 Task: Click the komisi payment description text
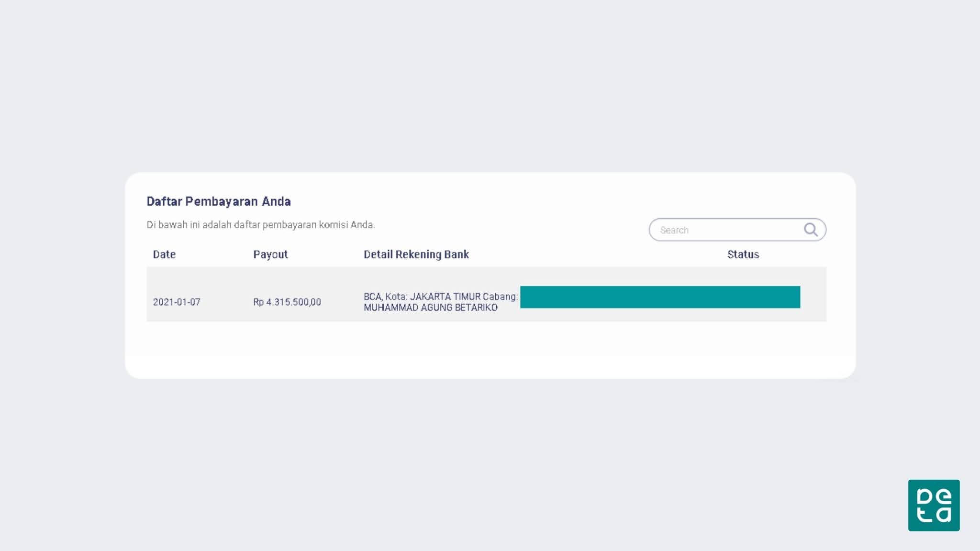point(260,225)
